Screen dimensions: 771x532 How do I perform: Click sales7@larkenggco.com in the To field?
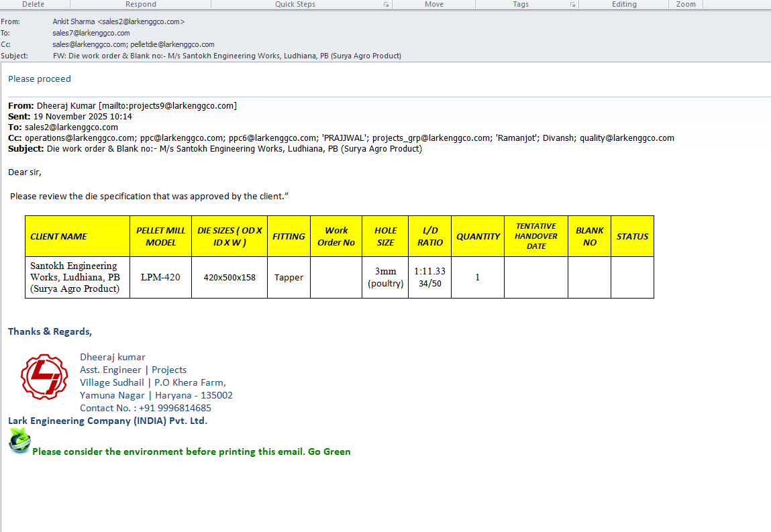(x=91, y=33)
